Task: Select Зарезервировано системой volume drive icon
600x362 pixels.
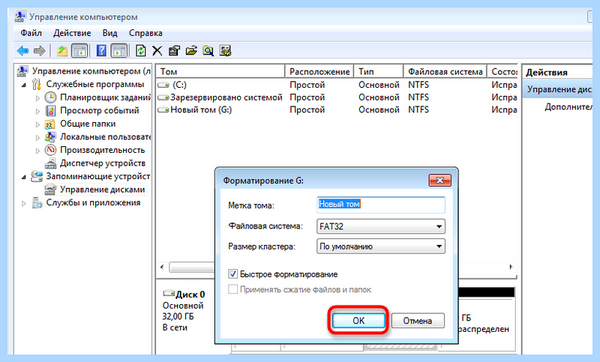Action: (163, 97)
